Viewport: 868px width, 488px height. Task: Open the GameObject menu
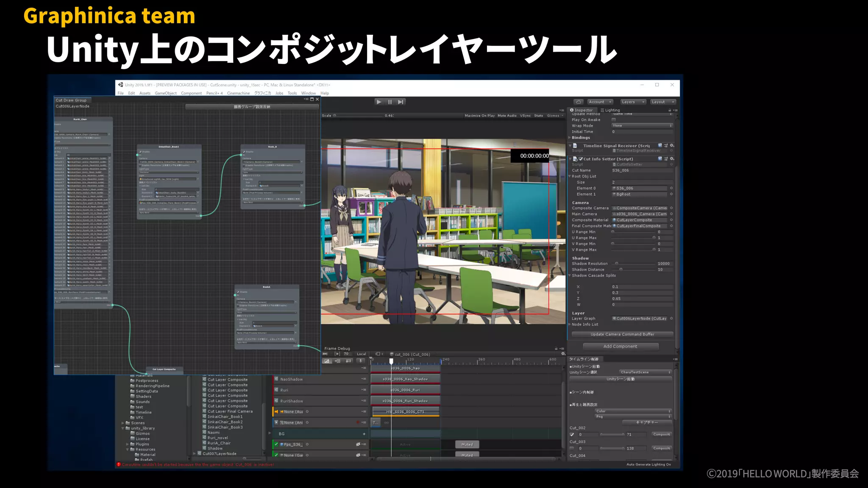click(x=166, y=93)
